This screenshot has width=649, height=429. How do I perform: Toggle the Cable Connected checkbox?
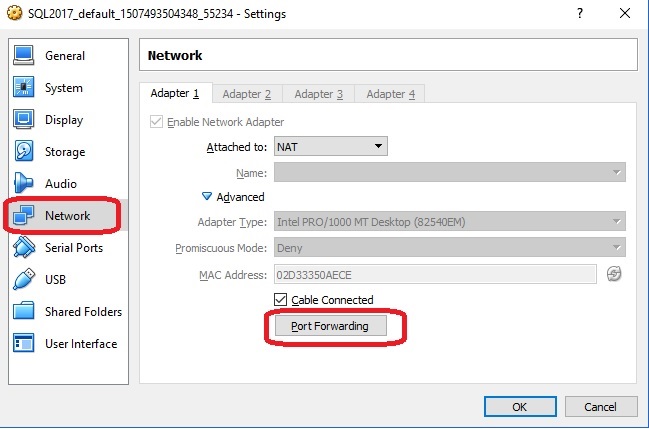280,300
